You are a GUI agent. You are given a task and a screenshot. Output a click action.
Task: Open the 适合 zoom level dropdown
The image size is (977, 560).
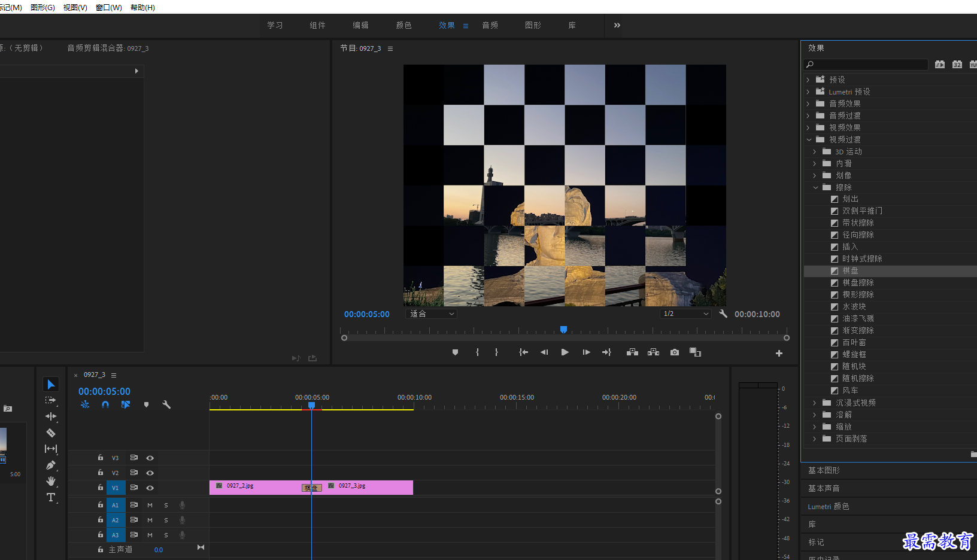click(x=431, y=314)
